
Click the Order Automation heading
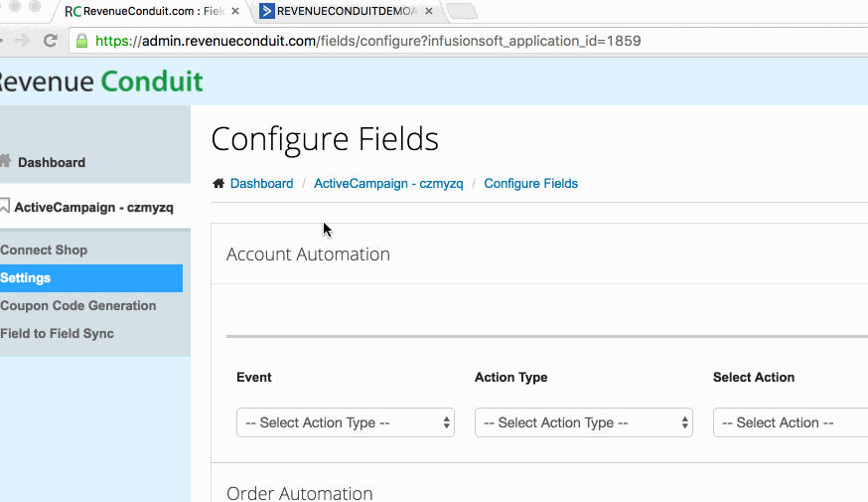point(300,493)
